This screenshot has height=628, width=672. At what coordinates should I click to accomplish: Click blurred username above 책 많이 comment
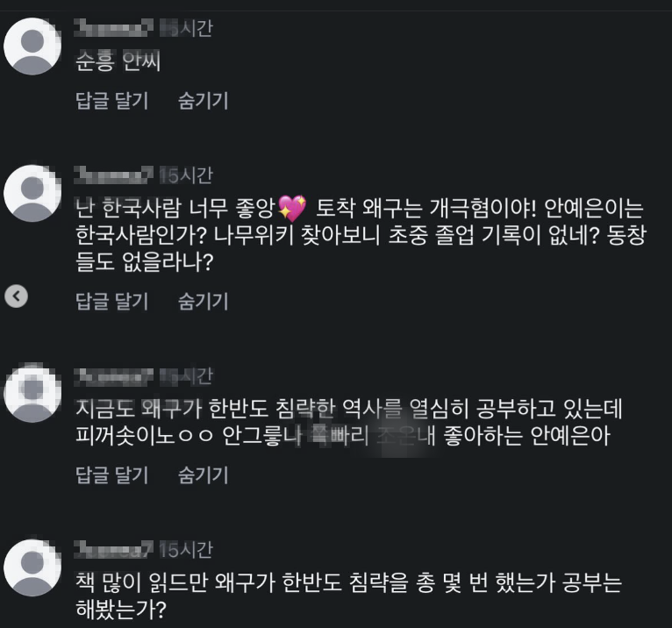pyautogui.click(x=113, y=550)
